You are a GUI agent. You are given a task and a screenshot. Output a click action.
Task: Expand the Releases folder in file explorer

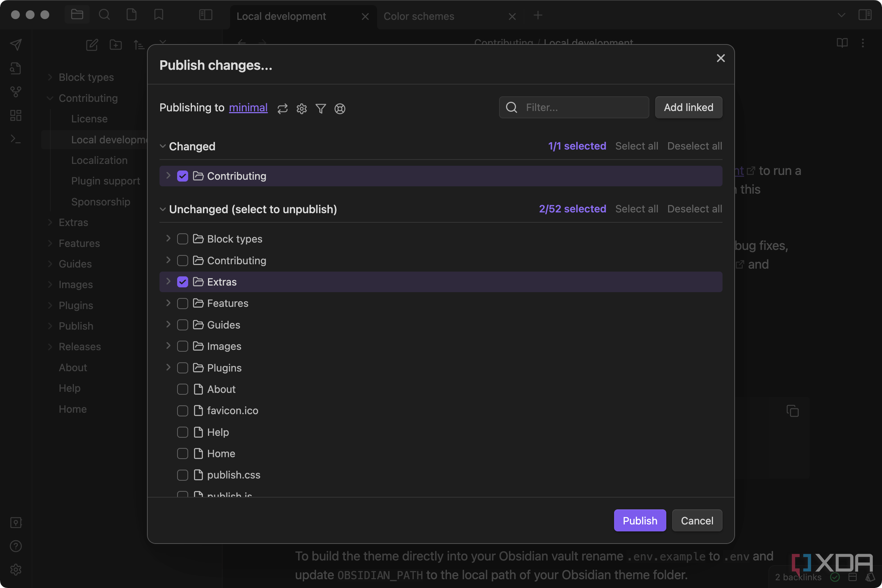50,347
